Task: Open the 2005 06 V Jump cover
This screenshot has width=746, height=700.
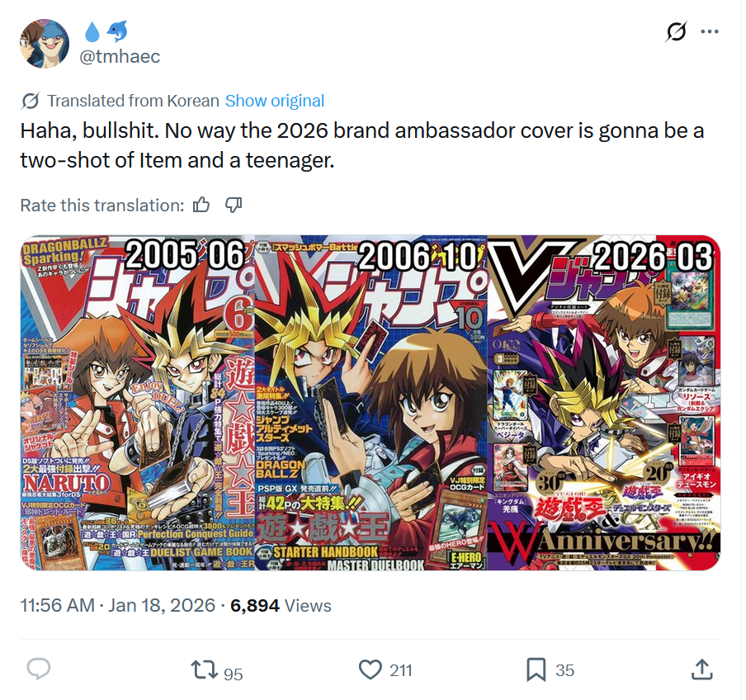Action: pyautogui.click(x=138, y=403)
